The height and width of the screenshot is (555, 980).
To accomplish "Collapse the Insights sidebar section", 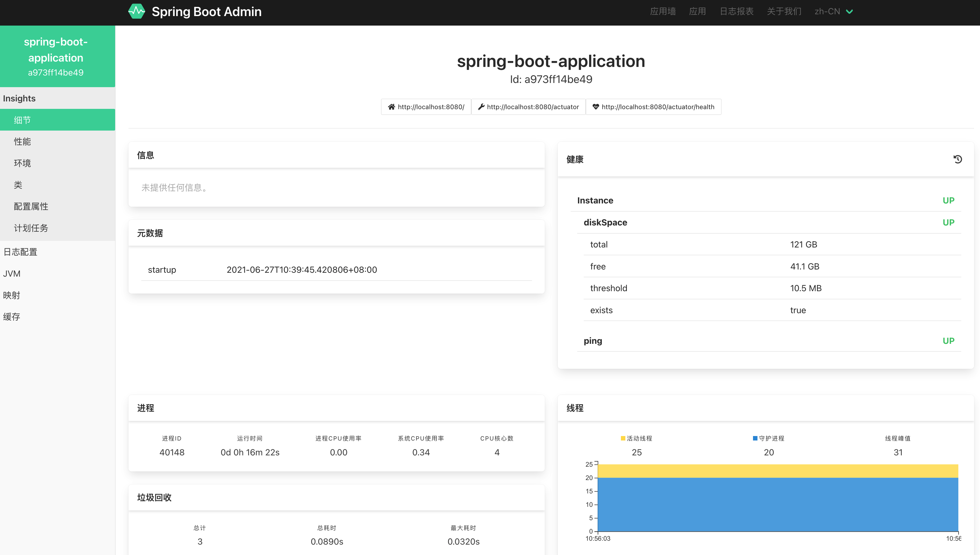I will tap(57, 98).
